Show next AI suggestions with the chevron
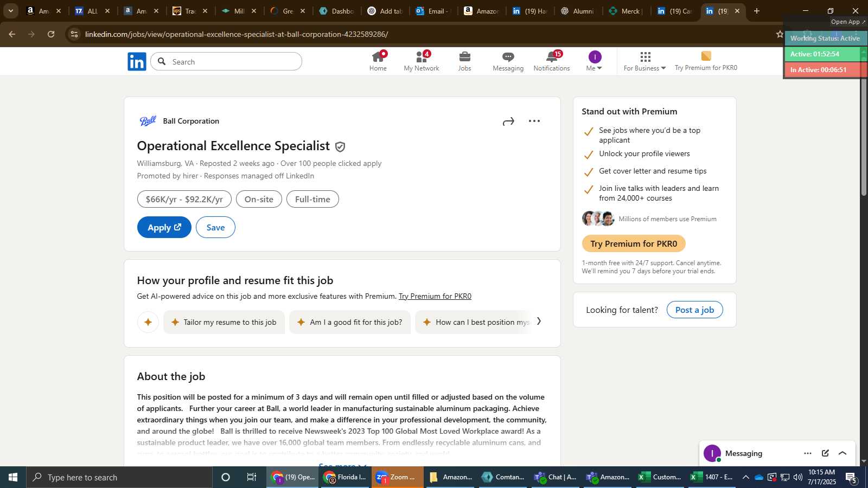This screenshot has height=488, width=868. pyautogui.click(x=539, y=321)
